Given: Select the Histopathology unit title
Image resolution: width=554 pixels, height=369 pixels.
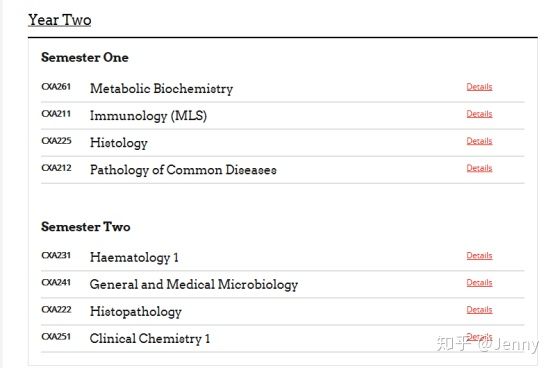Looking at the screenshot, I should (x=136, y=311).
